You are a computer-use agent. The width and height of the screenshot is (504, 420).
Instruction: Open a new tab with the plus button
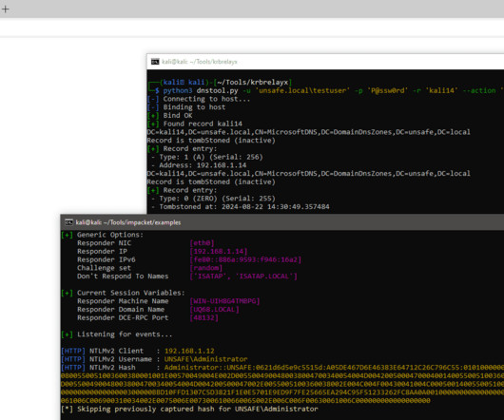tap(5, 10)
